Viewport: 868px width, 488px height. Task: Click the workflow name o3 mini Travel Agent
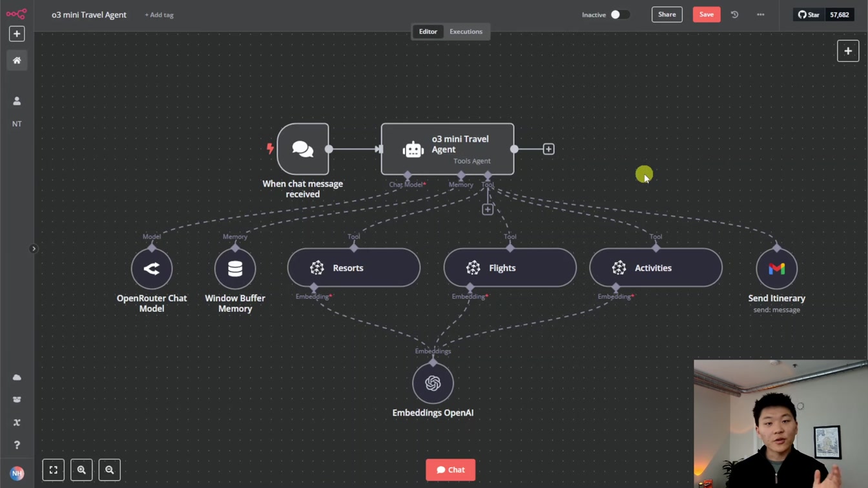(x=89, y=15)
